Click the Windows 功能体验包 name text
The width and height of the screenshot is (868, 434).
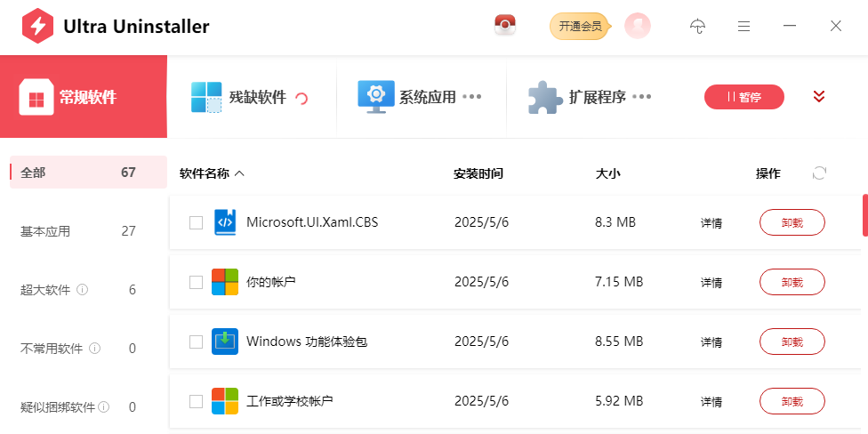tap(307, 342)
